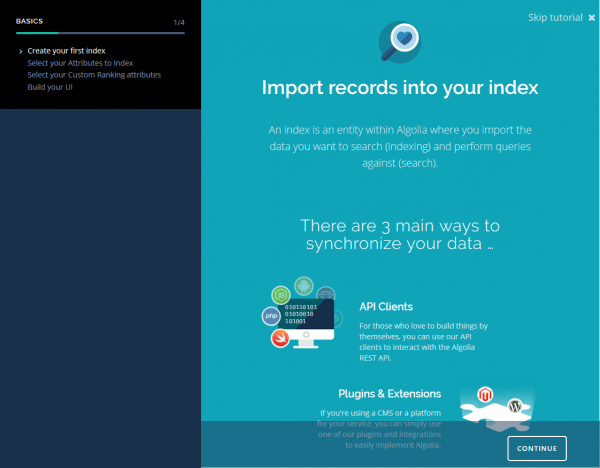
Task: Open Select your Attributes to Index step
Action: 80,63
